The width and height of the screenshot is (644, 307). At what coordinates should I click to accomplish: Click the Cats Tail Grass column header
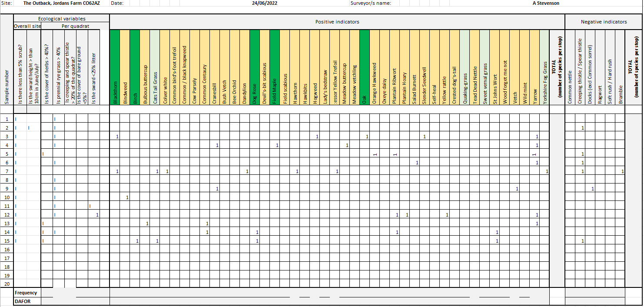tap(155, 67)
